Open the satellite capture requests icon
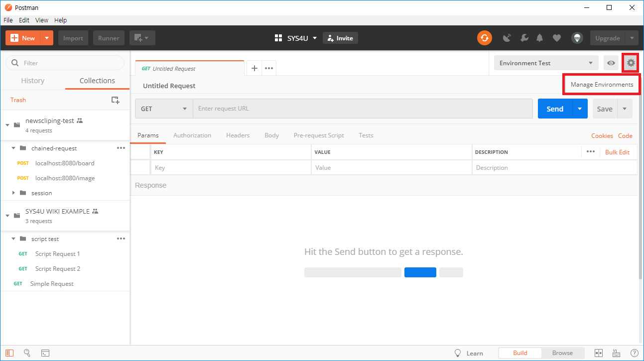 tap(507, 38)
